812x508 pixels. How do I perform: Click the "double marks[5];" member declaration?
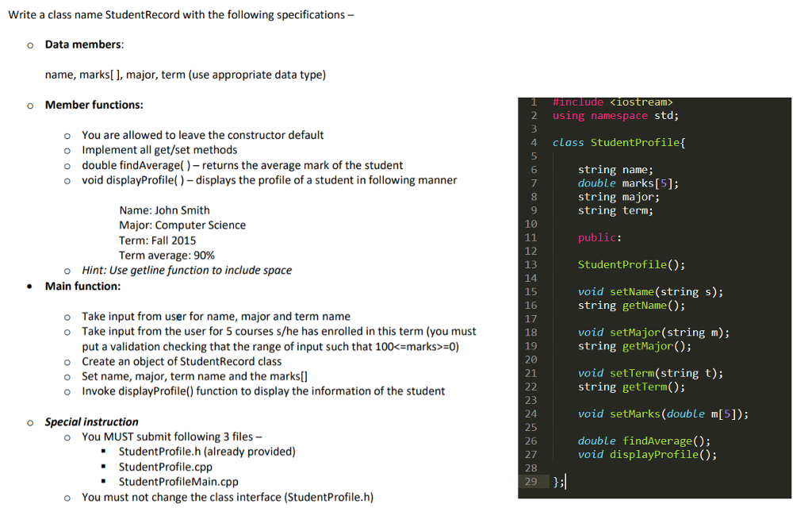point(628,183)
